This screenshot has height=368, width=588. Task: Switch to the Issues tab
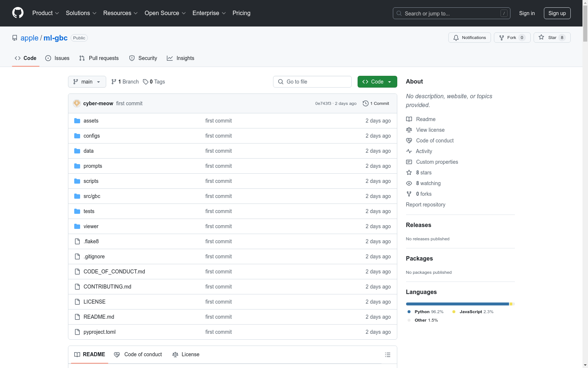click(x=57, y=58)
